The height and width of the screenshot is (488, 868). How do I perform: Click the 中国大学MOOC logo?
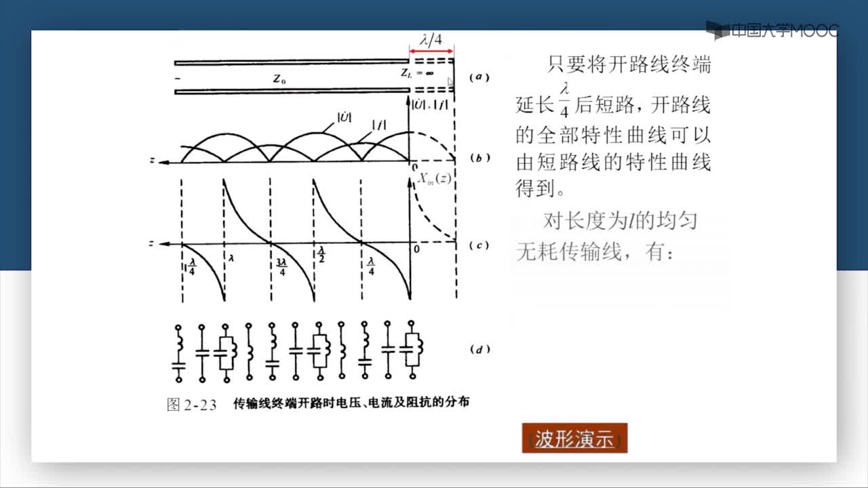click(x=772, y=30)
